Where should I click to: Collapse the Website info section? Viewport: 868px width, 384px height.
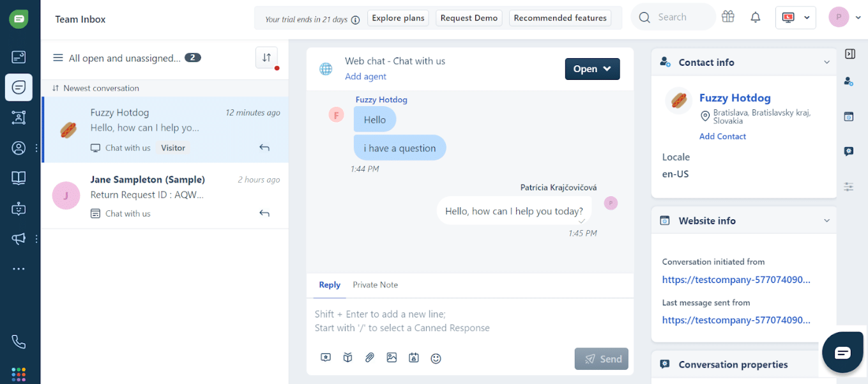[x=826, y=220]
